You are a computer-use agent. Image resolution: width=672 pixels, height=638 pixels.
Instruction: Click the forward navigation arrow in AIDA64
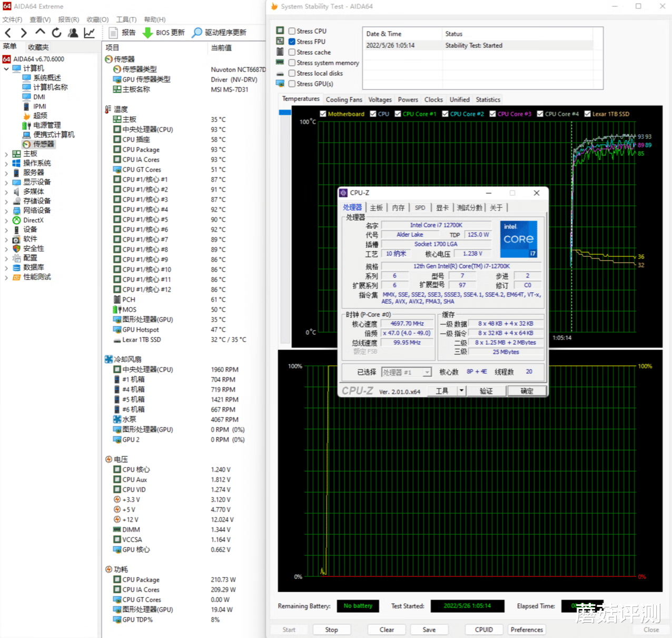pyautogui.click(x=24, y=33)
